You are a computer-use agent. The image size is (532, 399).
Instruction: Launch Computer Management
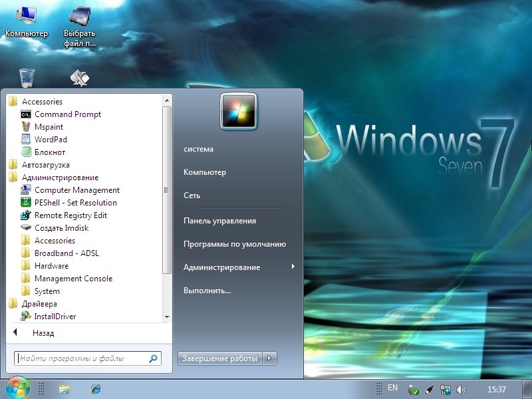pos(70,190)
